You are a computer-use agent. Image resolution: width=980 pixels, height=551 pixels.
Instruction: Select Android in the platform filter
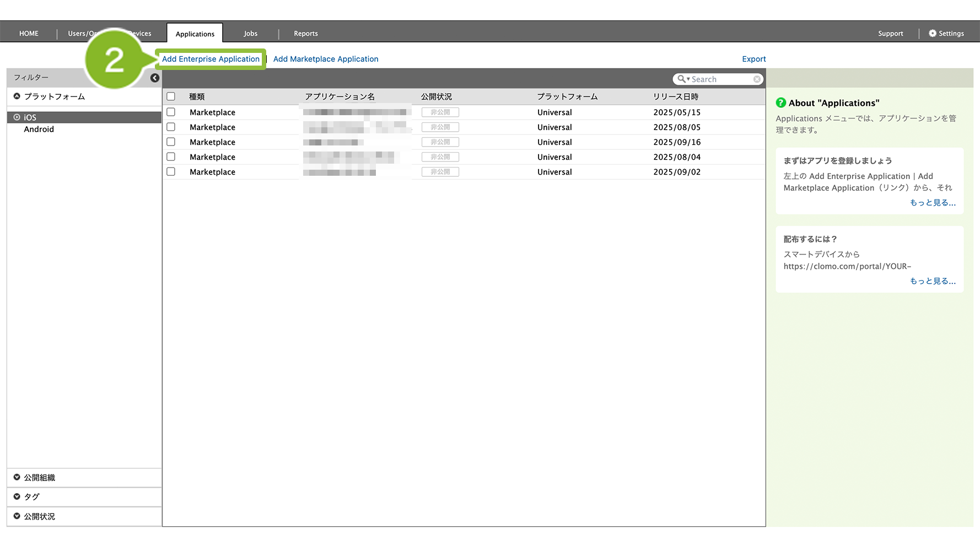click(x=39, y=129)
